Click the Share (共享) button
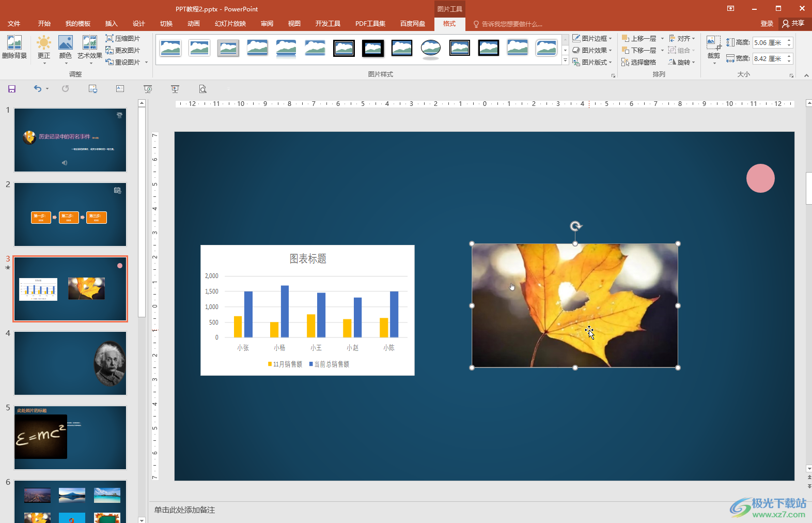The width and height of the screenshot is (812, 523). click(794, 24)
